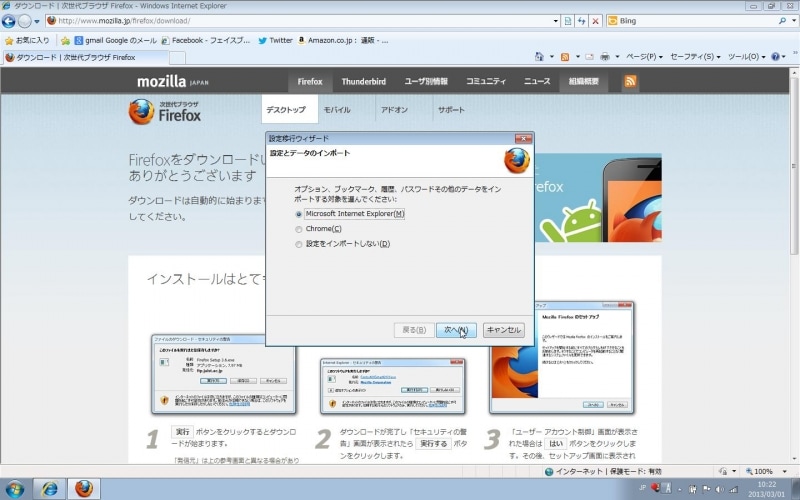This screenshot has height=500, width=800.
Task: Click Internet Explorer in the taskbar
Action: click(x=49, y=489)
